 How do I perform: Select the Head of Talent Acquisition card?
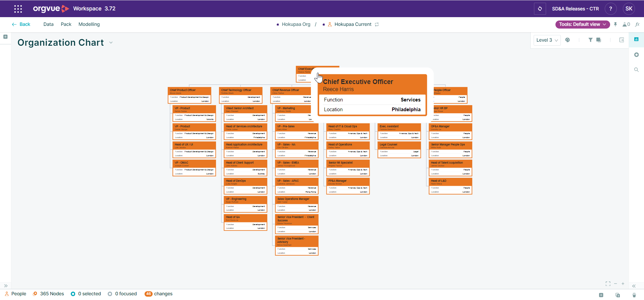450,168
